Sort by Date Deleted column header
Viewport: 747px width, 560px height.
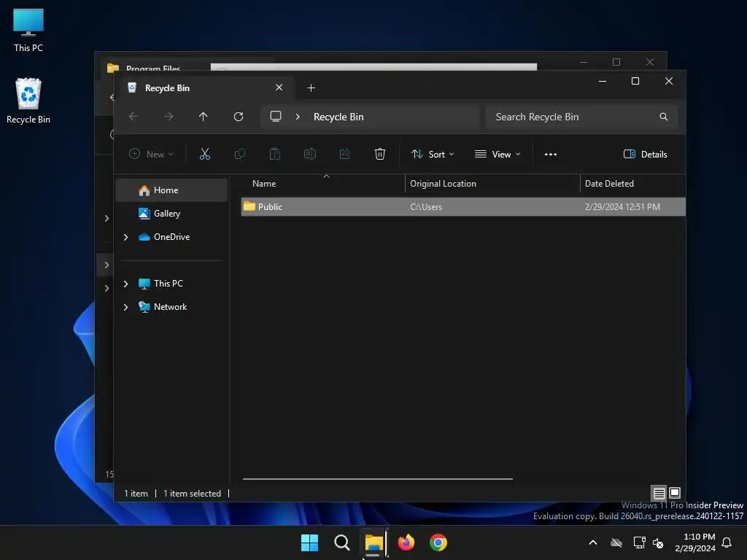click(633, 184)
